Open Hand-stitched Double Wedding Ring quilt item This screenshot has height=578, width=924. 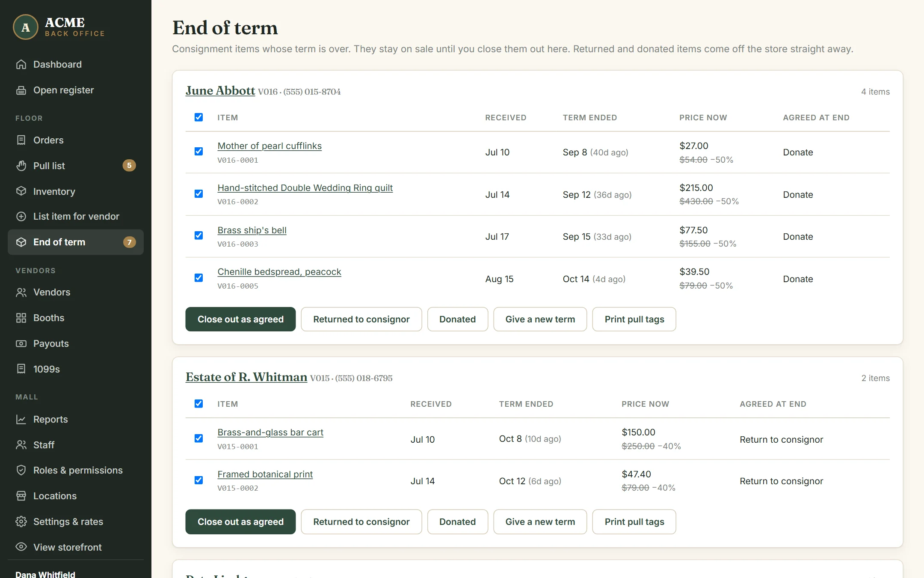tap(305, 188)
